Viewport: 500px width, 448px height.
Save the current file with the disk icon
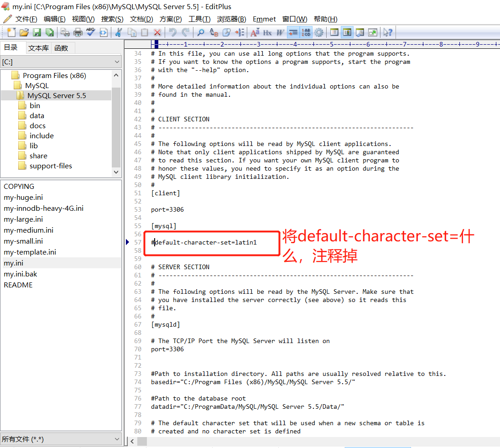[37, 32]
